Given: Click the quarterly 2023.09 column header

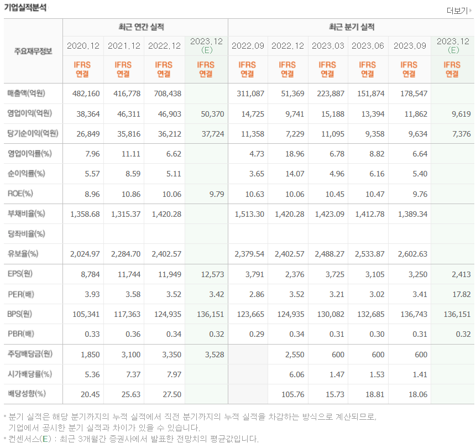Looking at the screenshot, I should coord(410,45).
